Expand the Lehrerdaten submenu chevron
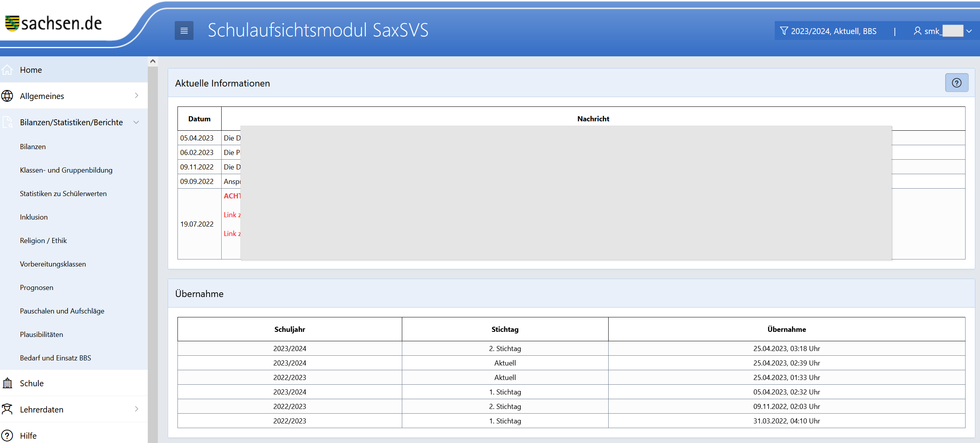This screenshot has width=980, height=443. (x=136, y=409)
